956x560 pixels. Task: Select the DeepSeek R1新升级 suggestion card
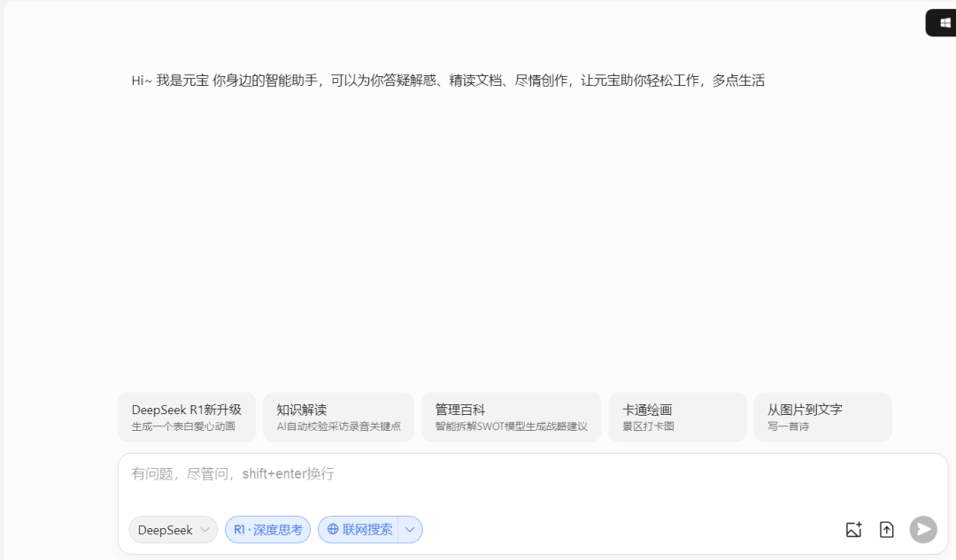click(x=187, y=417)
